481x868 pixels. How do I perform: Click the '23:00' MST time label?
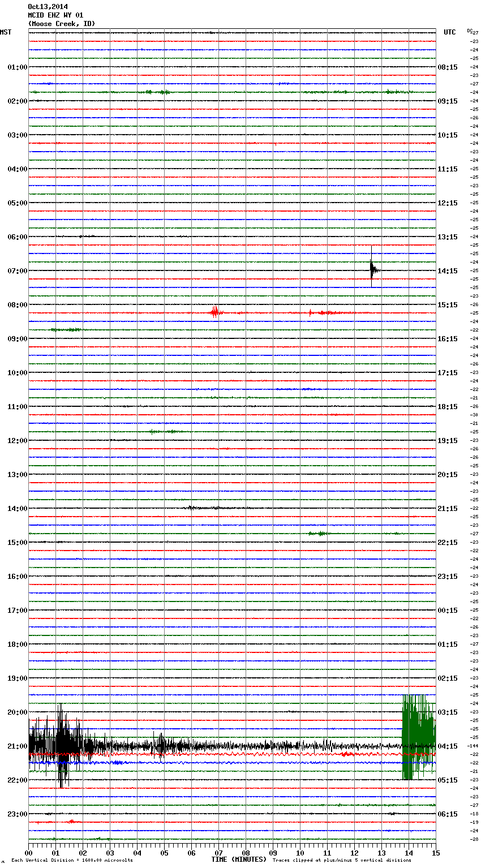(x=18, y=814)
